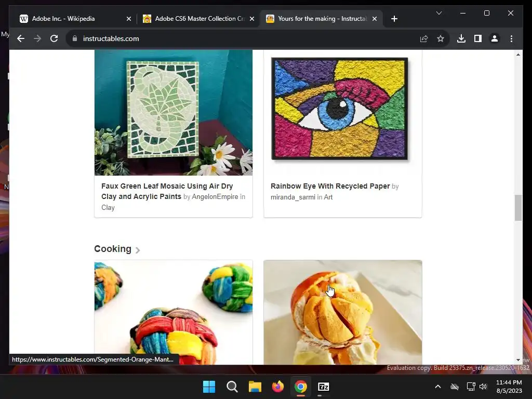The height and width of the screenshot is (399, 532).
Task: Open Faux Green Leaf Mosaic title link
Action: coord(167,191)
